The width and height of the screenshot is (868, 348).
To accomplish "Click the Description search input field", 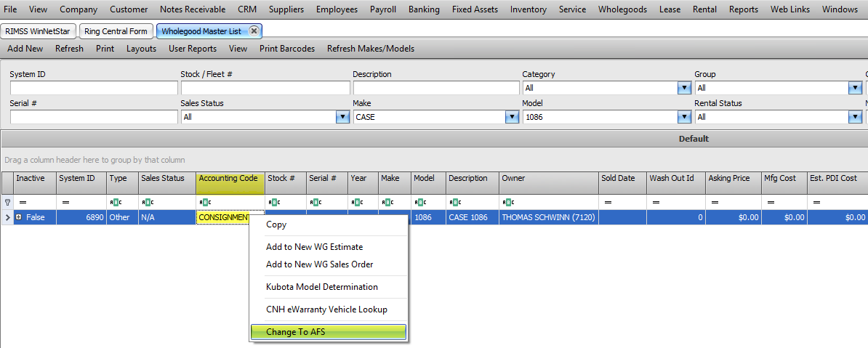I will pos(435,88).
